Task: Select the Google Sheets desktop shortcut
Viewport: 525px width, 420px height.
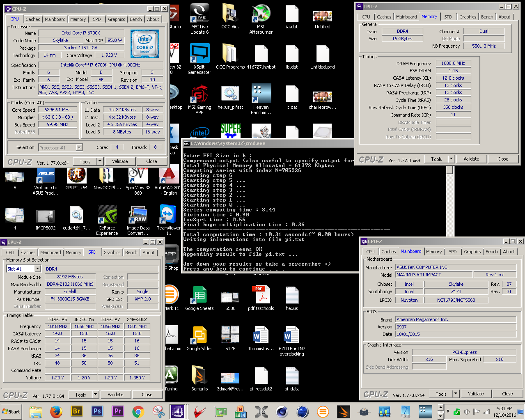Action: [199, 298]
